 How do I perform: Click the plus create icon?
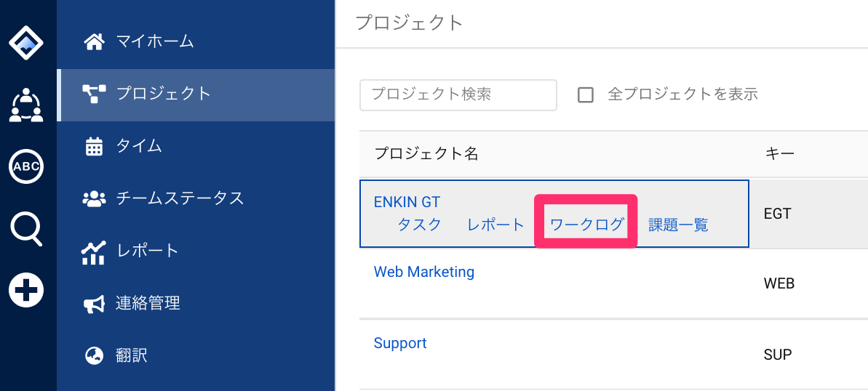pyautogui.click(x=26, y=290)
